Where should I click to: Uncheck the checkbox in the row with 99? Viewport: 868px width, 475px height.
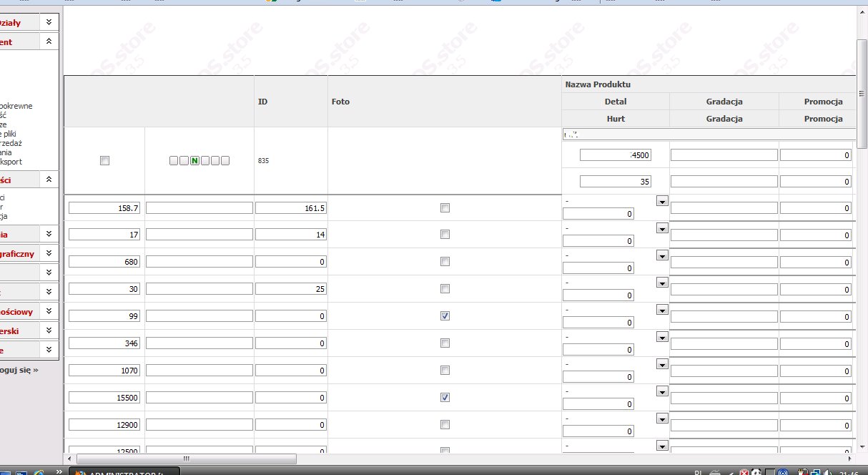coord(445,316)
